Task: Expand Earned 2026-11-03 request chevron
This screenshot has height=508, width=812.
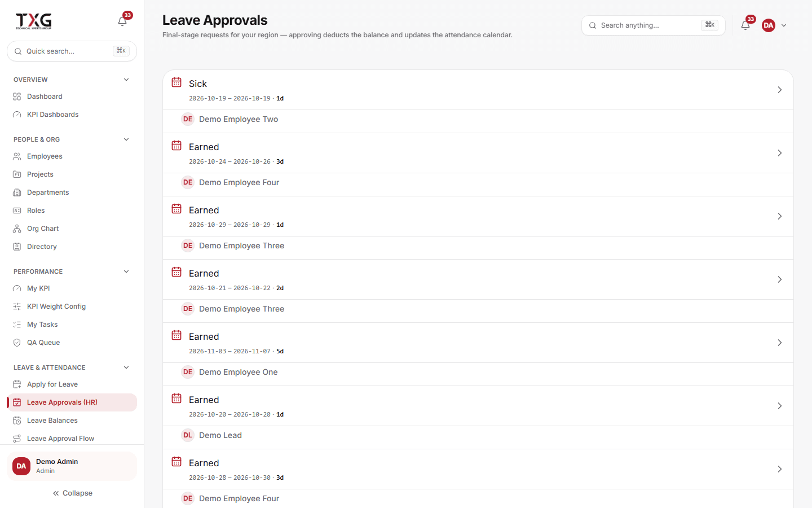Action: [780, 343]
